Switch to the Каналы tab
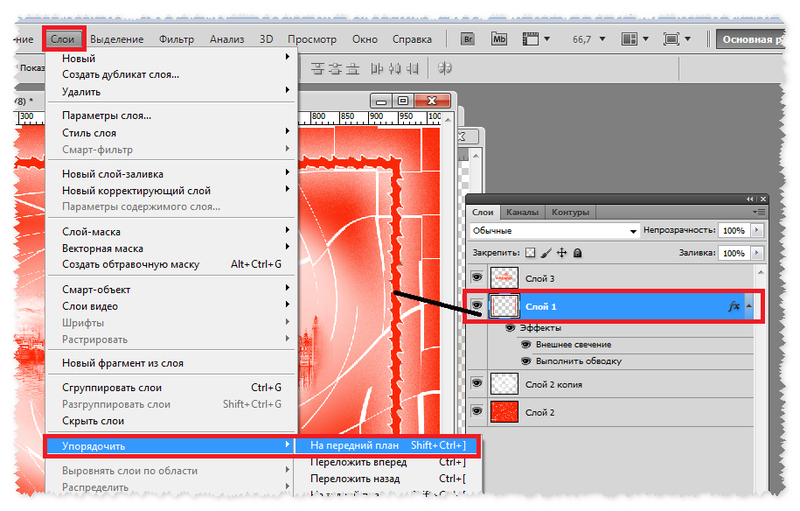 [522, 212]
